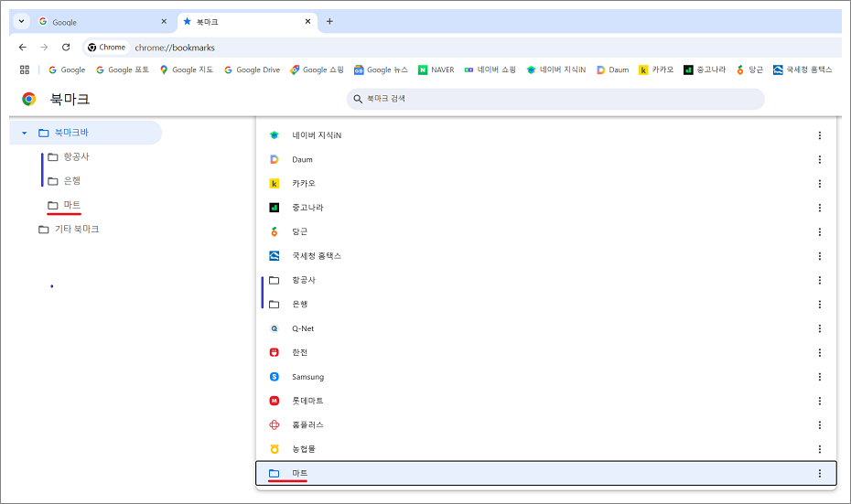This screenshot has height=504, width=851.
Task: Open more-actions menu for 중고나라 row
Action: click(820, 208)
